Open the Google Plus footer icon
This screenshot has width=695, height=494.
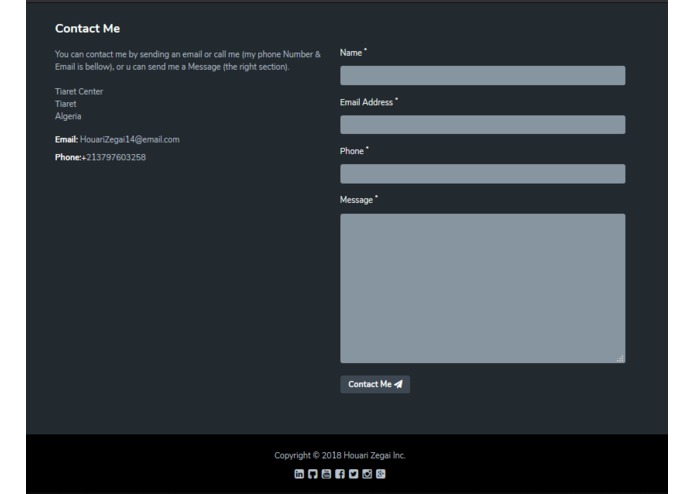pos(380,474)
